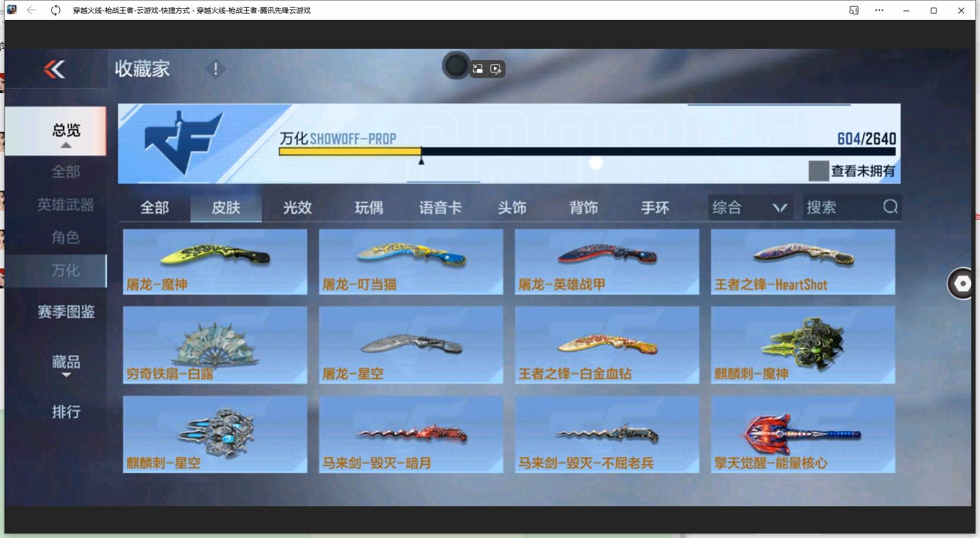980x538 pixels.
Task: Click the dark circular floating button
Action: 455,66
